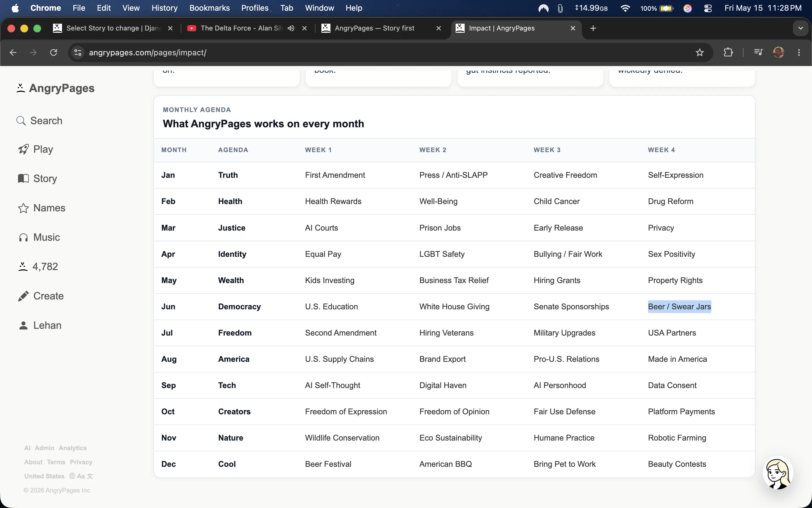Open the Chrome extensions puzzle icon
The width and height of the screenshot is (812, 508).
728,52
